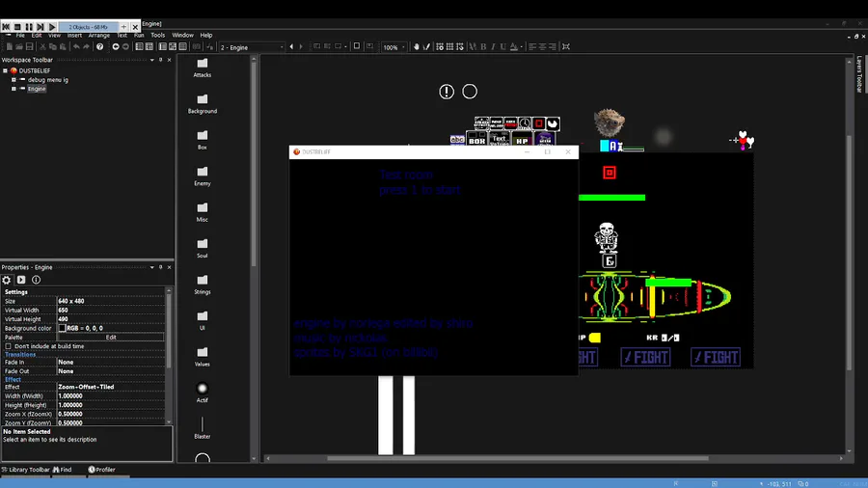
Task: Open the Library Toolbar tab
Action: point(25,470)
